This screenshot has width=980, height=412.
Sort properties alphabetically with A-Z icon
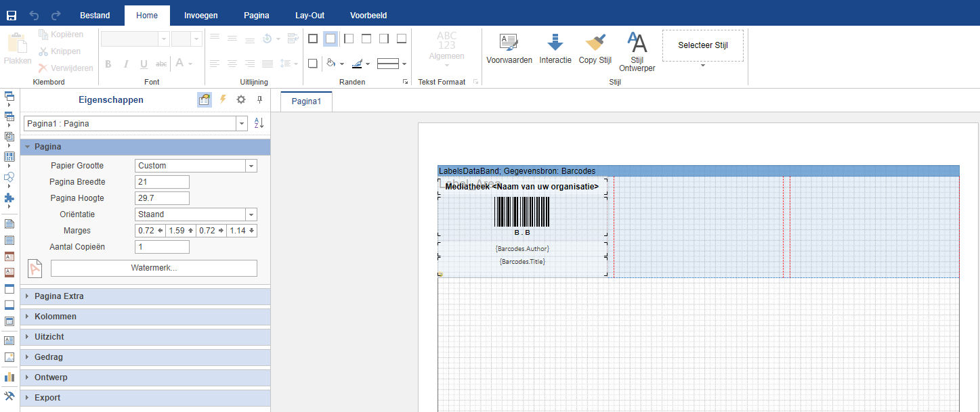click(x=259, y=123)
